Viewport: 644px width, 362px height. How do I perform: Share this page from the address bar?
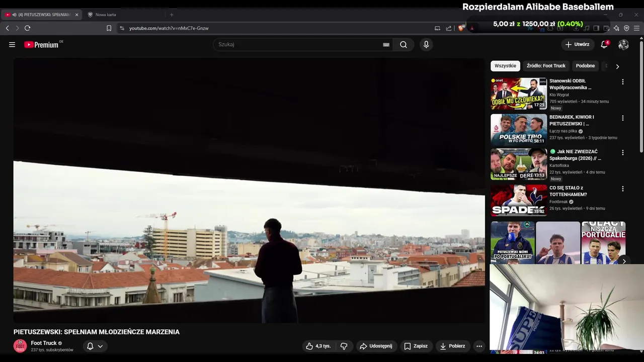[x=449, y=28]
